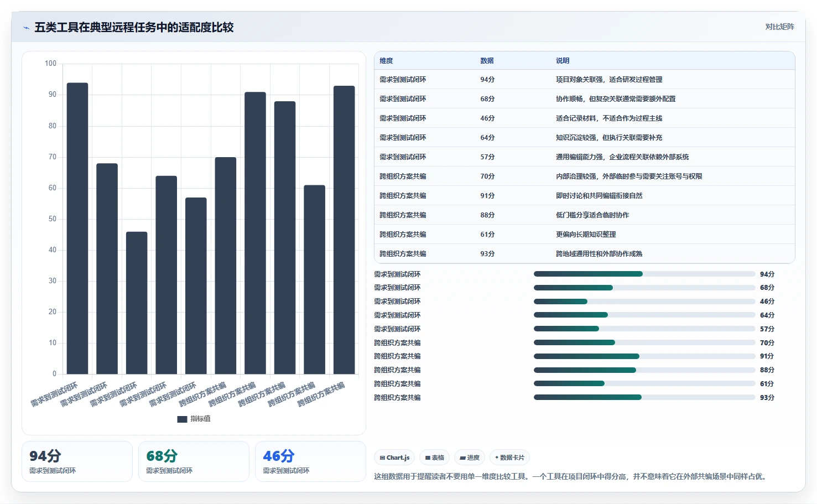The image size is (817, 504).
Task: Click the 表格 tag
Action: tap(434, 458)
